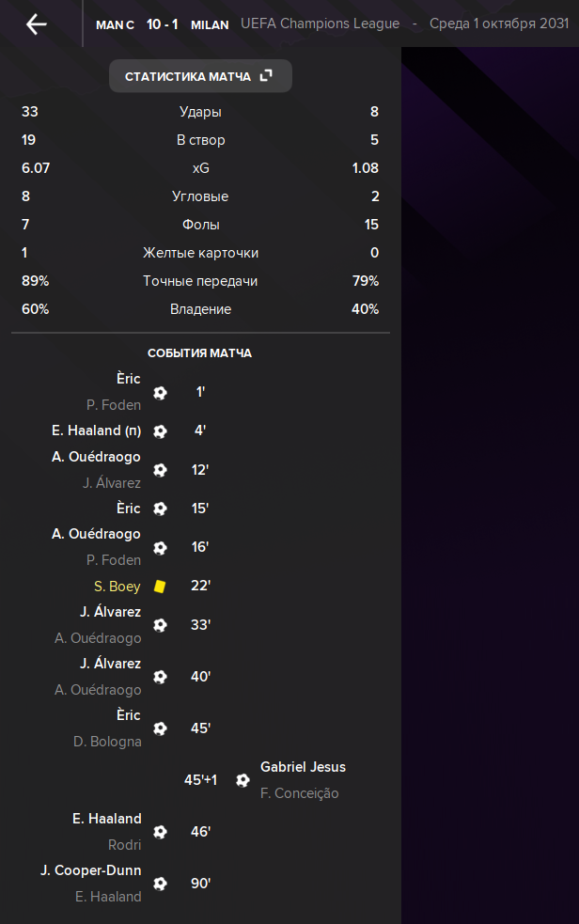Click the pop-out icon next to Статистика матча
579x924 pixels.
pos(266,75)
